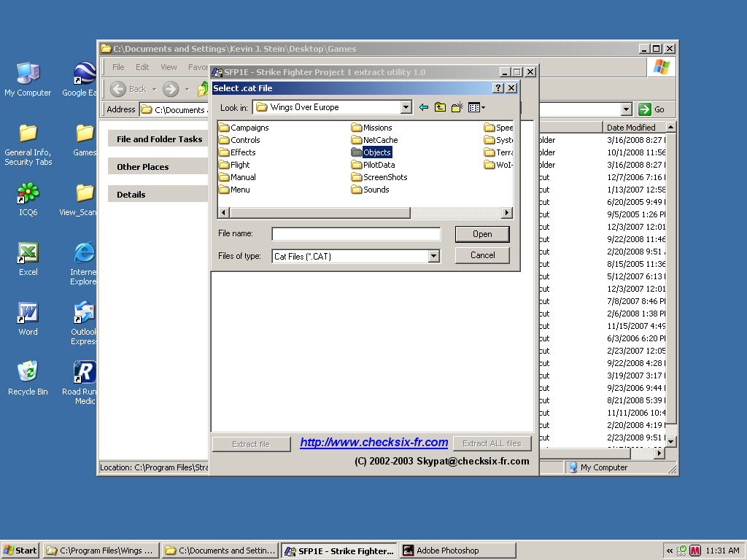Select the Games folder on the desktop
The image size is (747, 560).
[85, 139]
